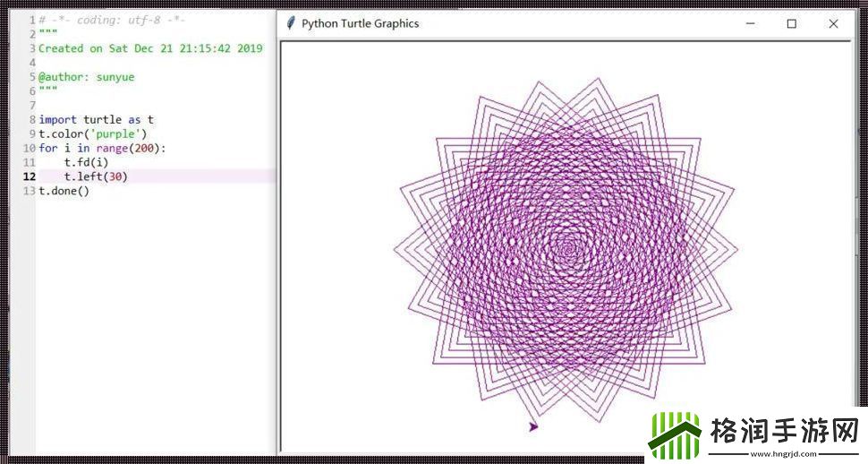Click the @author: sunyue docstring line
The width and height of the screenshot is (868, 464).
tap(86, 77)
